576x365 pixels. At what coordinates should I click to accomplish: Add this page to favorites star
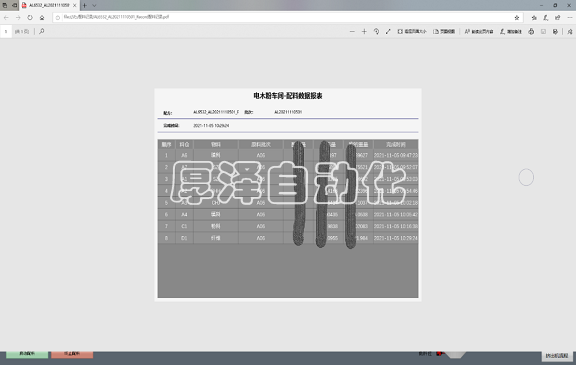[x=516, y=17]
